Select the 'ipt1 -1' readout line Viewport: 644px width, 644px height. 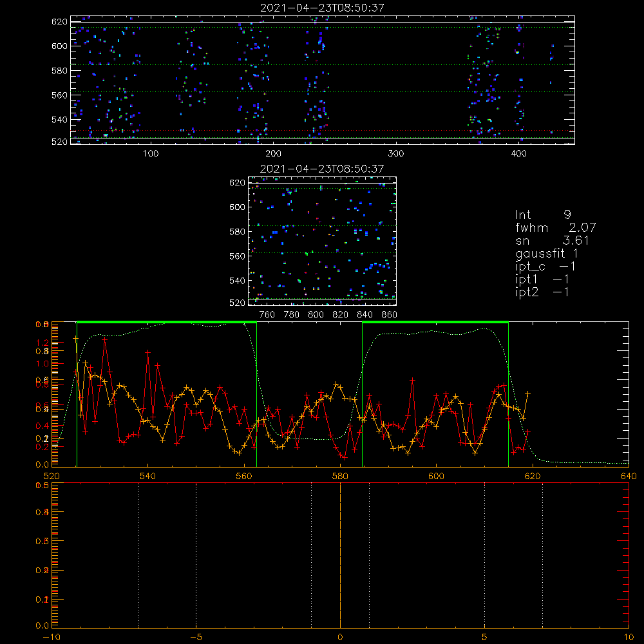click(x=542, y=279)
